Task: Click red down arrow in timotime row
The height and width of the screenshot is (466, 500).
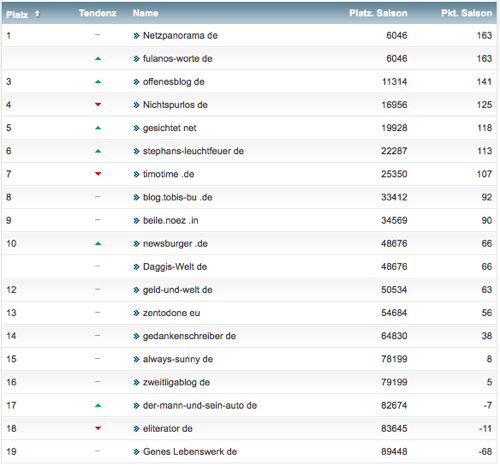Action: click(x=98, y=174)
